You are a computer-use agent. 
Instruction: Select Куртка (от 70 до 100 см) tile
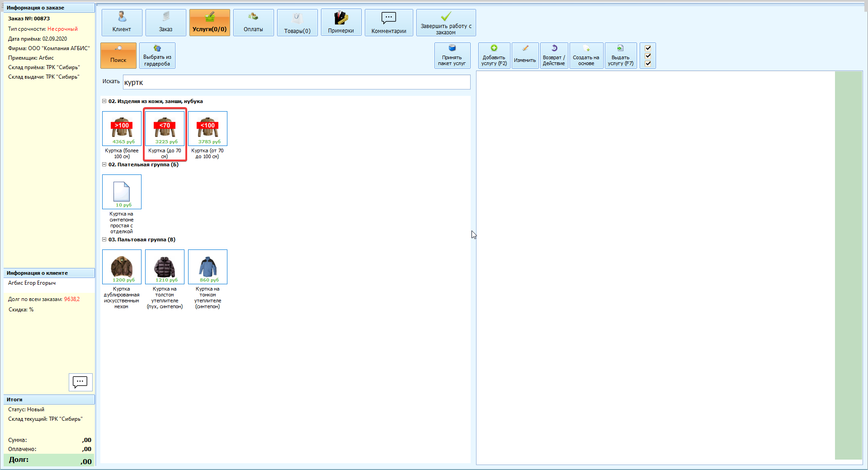(x=208, y=135)
